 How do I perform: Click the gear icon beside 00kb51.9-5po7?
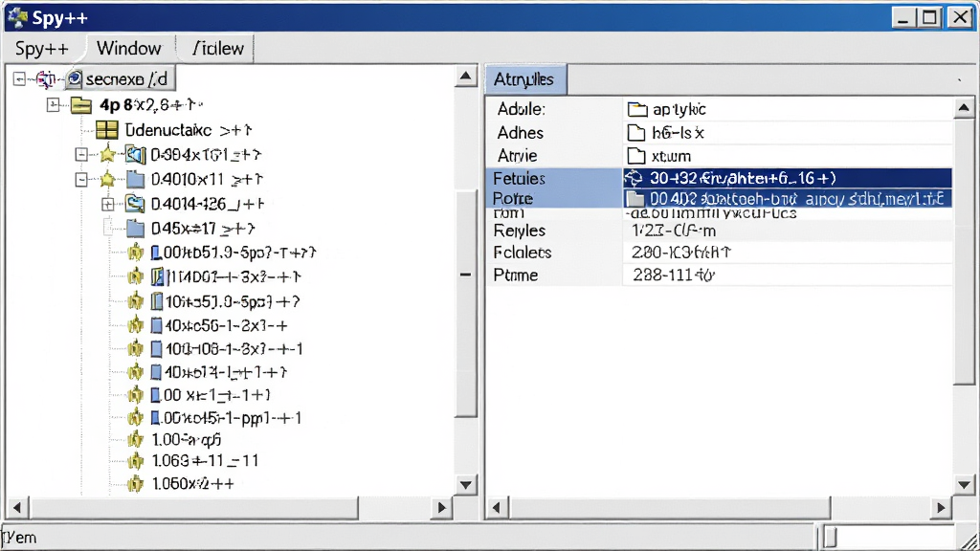coord(135,253)
